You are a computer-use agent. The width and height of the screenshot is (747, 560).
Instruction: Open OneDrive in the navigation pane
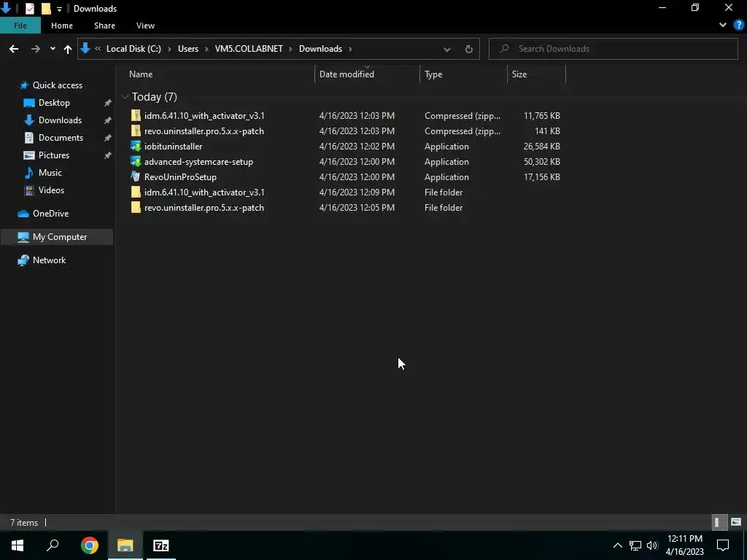50,214
